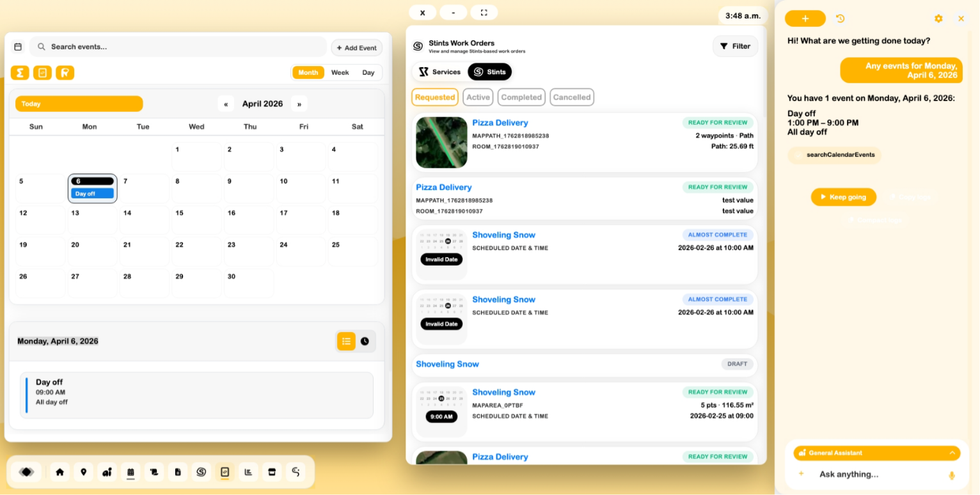Select the Completed status tab
980x495 pixels.
pos(521,97)
